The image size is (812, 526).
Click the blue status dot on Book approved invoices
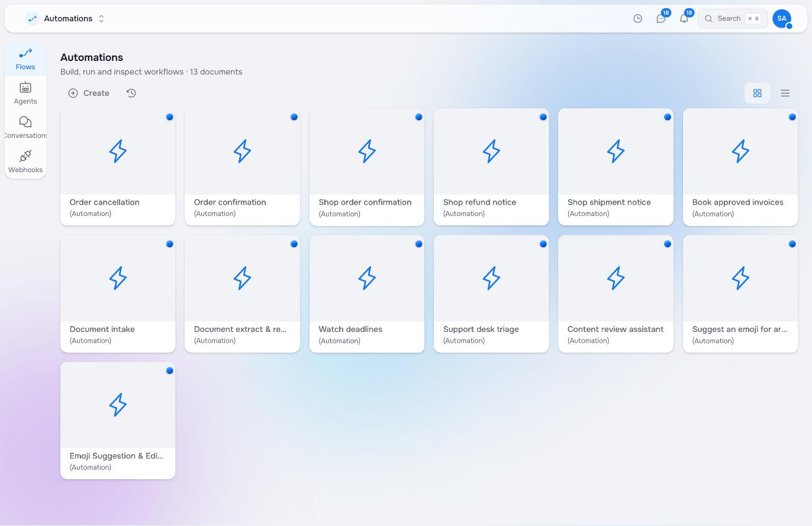(x=792, y=117)
